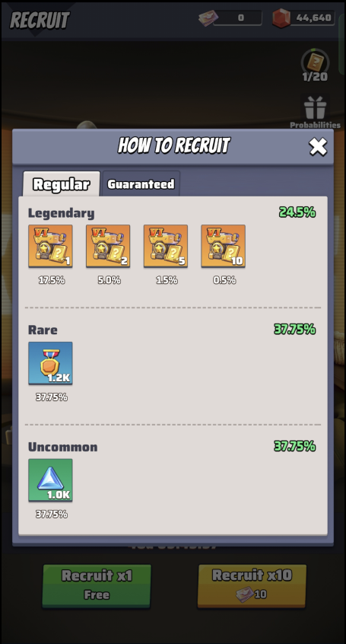Screen dimensions: 346x644
Task: Tap the Rare 37.75% total probability
Action: tap(295, 330)
